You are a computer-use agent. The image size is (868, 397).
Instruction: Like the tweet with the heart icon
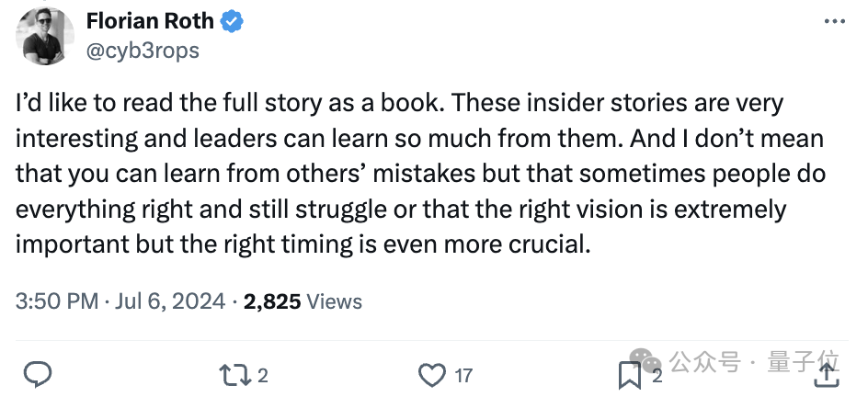[x=431, y=374]
